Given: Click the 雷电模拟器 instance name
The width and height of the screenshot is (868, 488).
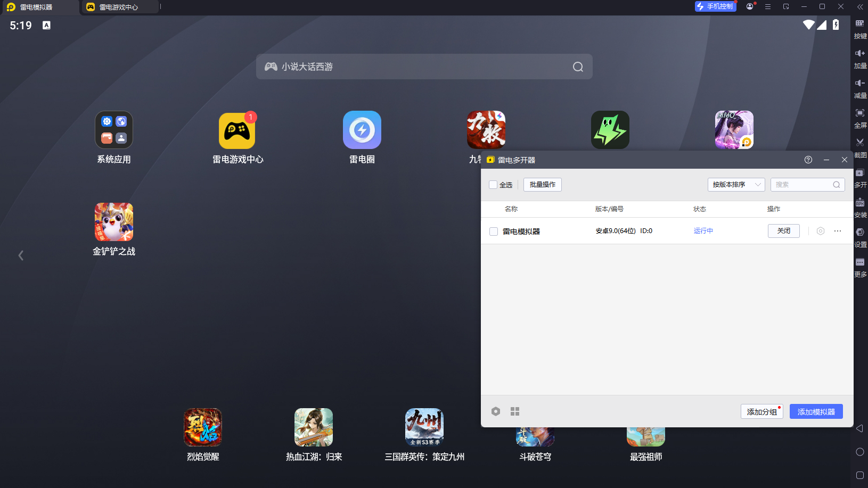Looking at the screenshot, I should click(x=521, y=231).
